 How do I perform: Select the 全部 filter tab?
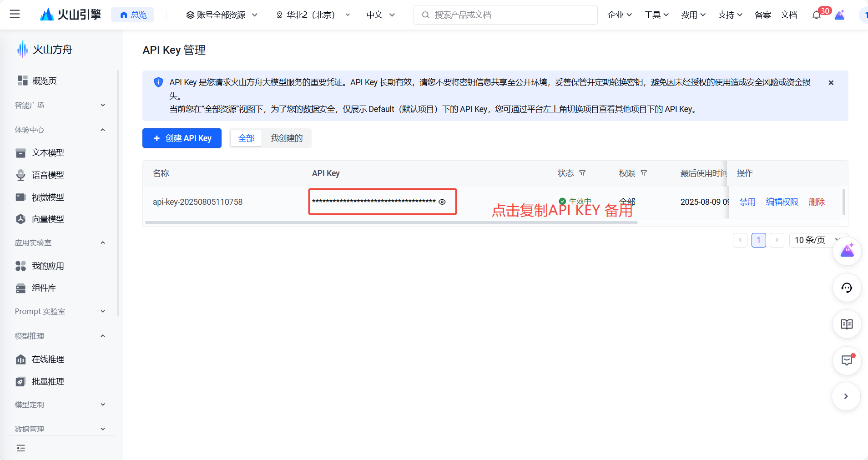point(246,138)
